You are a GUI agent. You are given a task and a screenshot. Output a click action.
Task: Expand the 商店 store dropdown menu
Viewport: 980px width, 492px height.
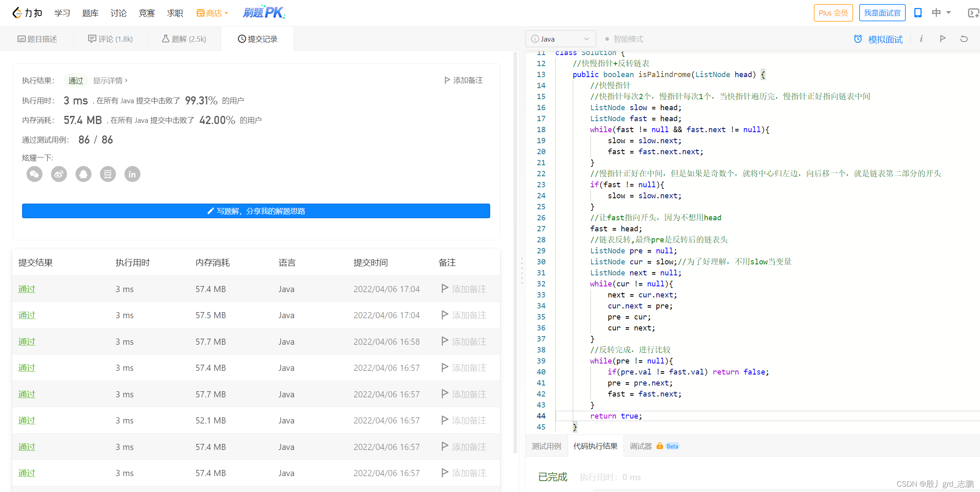[x=212, y=13]
